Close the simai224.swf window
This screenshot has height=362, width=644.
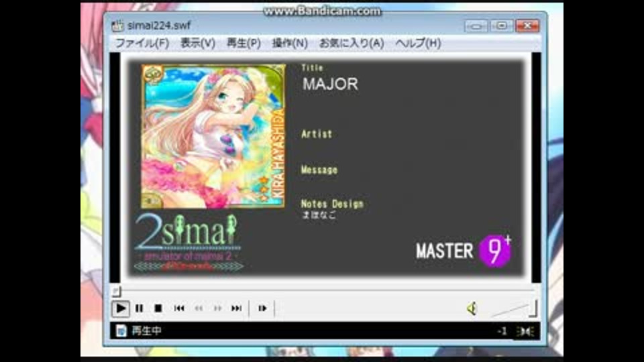tap(527, 26)
